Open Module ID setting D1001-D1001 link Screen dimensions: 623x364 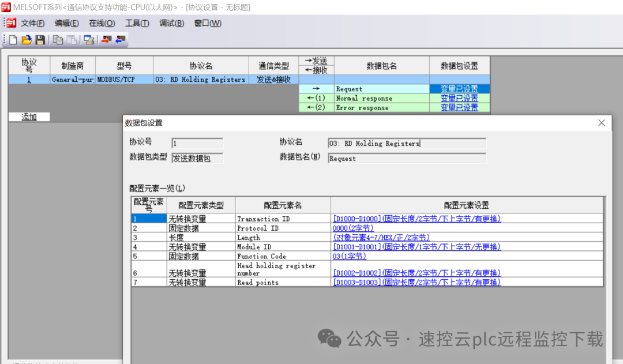417,247
